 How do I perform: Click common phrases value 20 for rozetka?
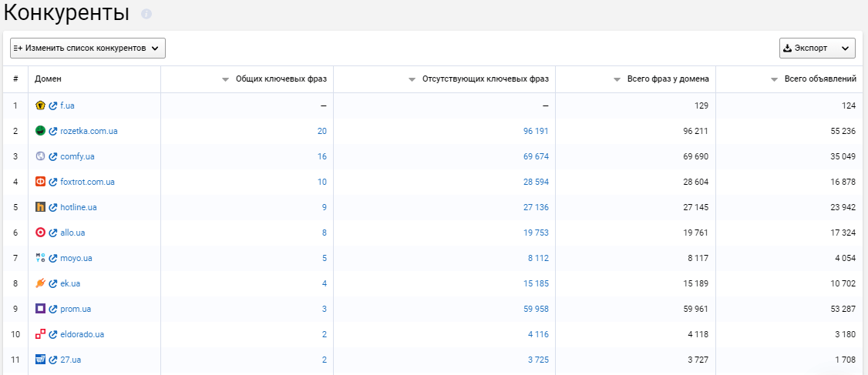(x=321, y=131)
